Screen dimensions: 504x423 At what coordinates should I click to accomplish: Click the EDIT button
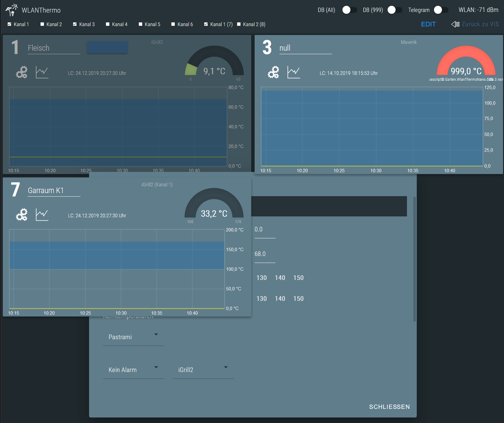click(x=428, y=24)
